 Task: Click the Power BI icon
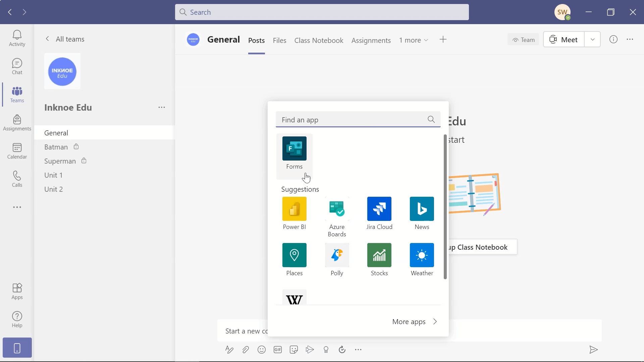294,208
